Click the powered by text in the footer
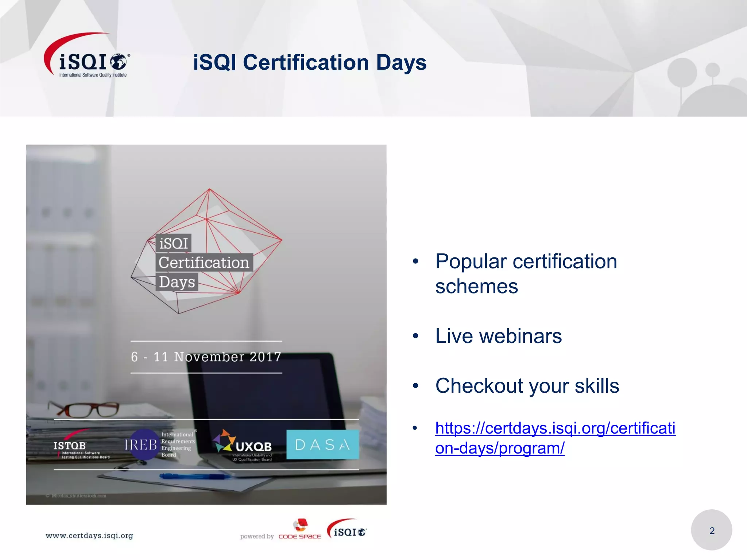This screenshot has width=747, height=560. (257, 536)
